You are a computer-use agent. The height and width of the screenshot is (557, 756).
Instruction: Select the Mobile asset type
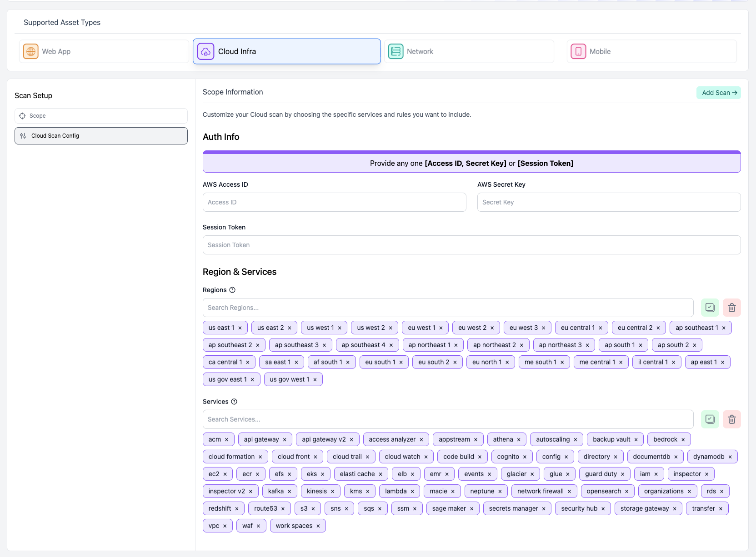tap(651, 51)
